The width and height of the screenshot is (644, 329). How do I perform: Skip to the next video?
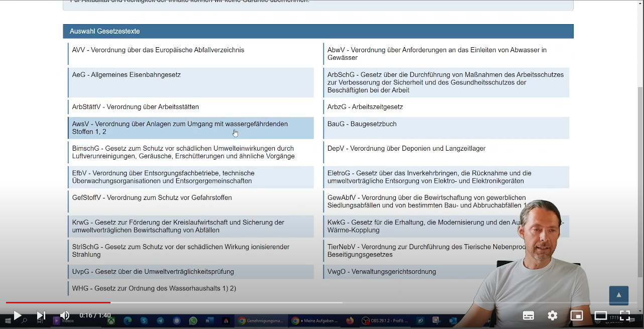(x=41, y=315)
